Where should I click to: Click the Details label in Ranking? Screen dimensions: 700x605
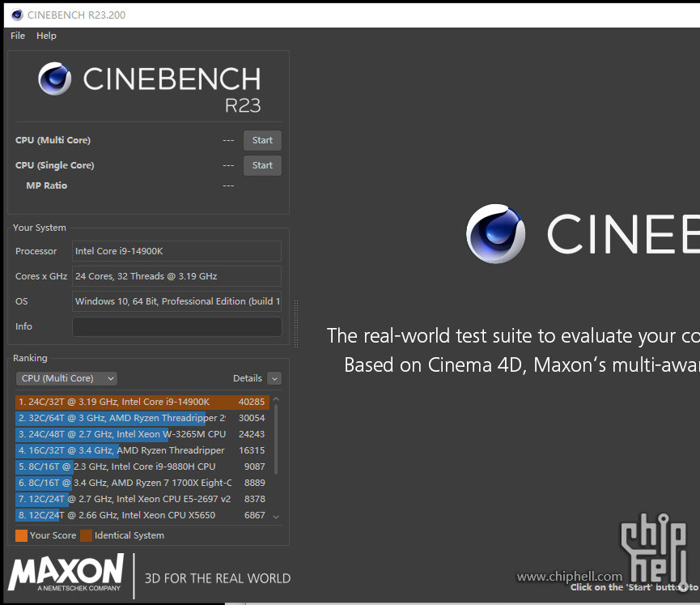pos(248,378)
